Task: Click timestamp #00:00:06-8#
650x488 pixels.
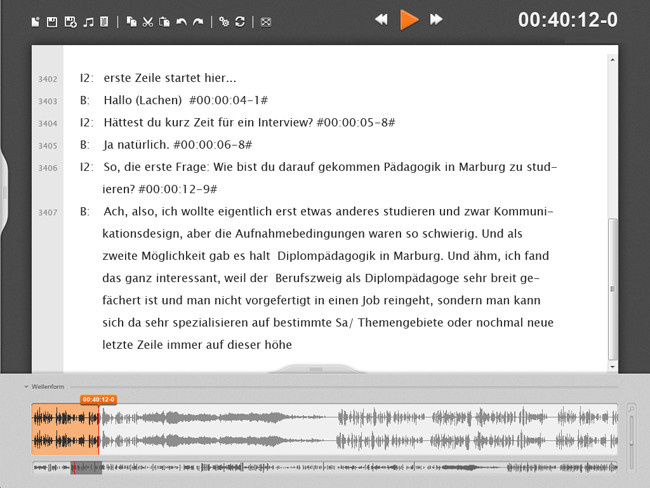Action: click(213, 145)
